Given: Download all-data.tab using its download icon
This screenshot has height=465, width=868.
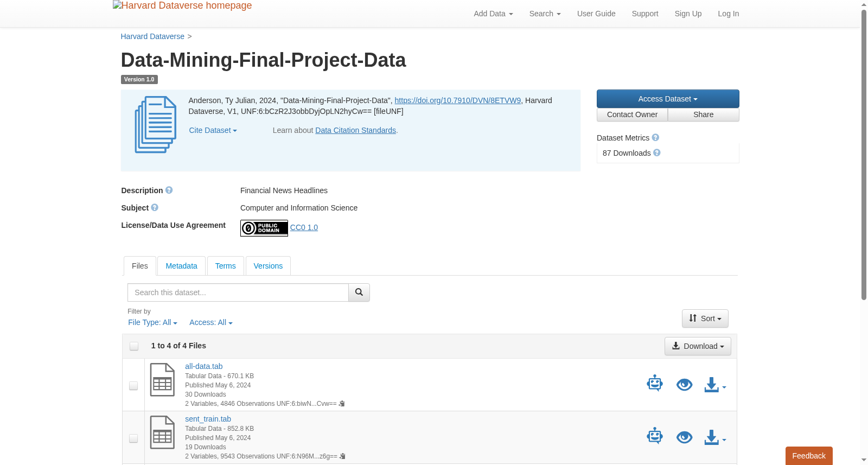Looking at the screenshot, I should (x=712, y=385).
